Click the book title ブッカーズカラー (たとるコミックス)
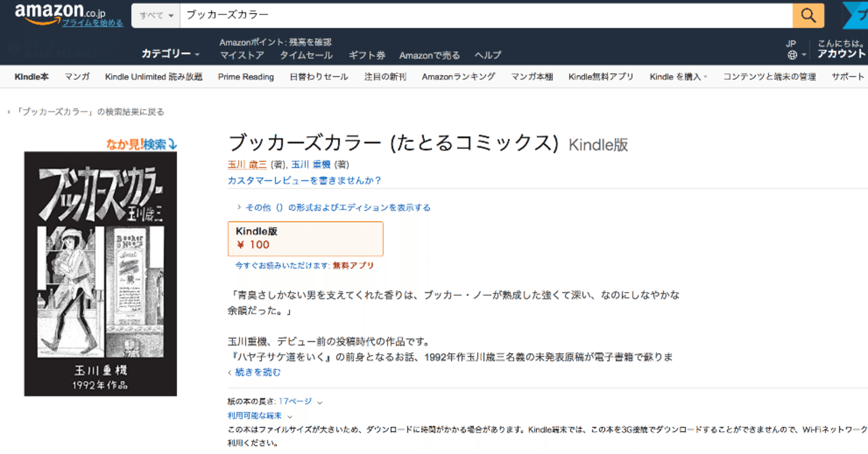This screenshot has width=868, height=454. (393, 143)
